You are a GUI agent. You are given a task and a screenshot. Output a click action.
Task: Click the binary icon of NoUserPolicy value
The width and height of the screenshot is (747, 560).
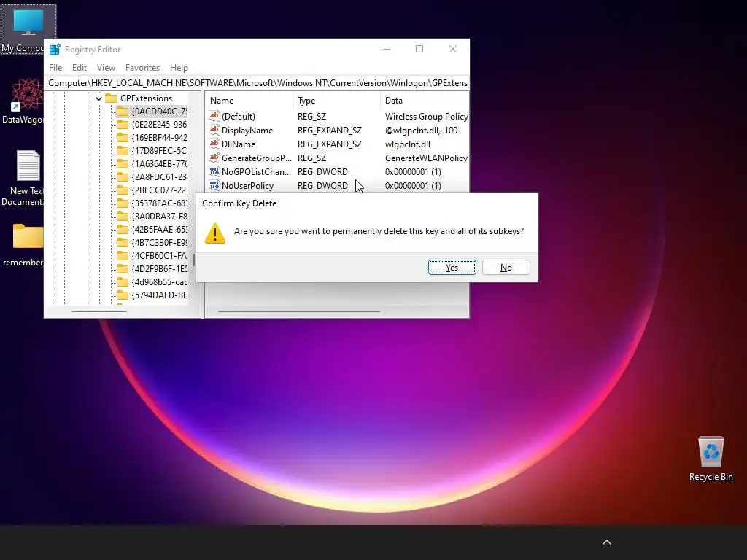tap(214, 185)
